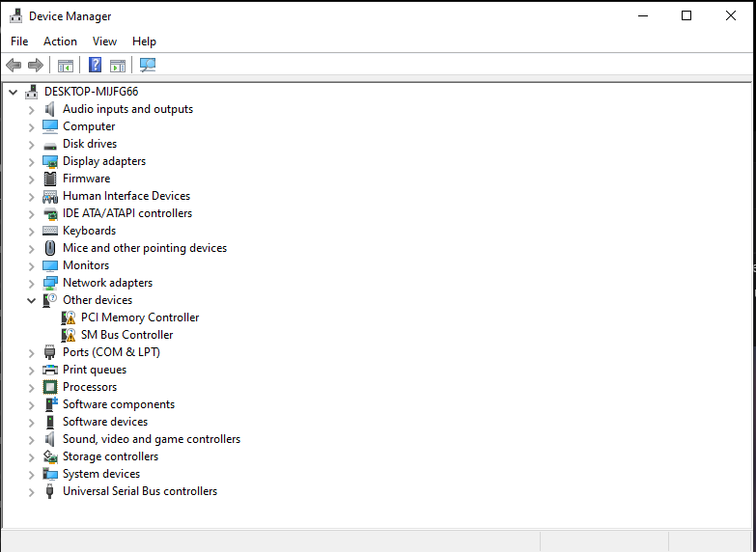Image resolution: width=756 pixels, height=552 pixels.
Task: Expand the Keyboards category arrow
Action: (31, 232)
